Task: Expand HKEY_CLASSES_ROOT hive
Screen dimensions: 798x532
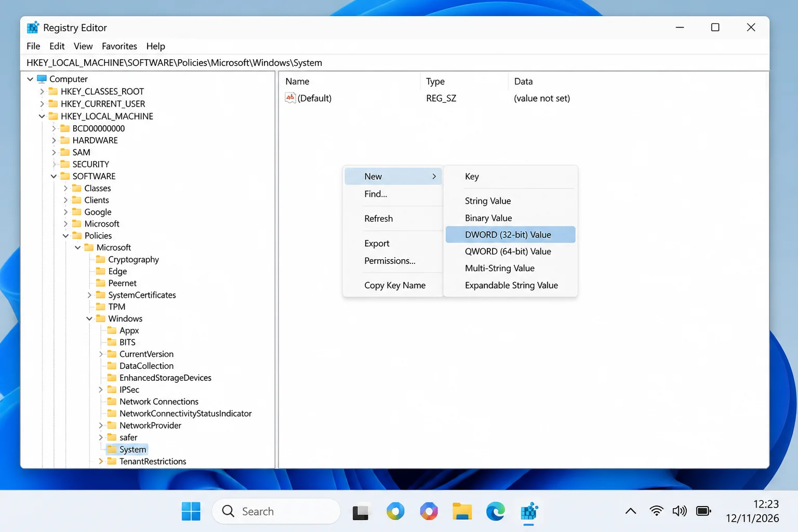Action: [x=42, y=91]
